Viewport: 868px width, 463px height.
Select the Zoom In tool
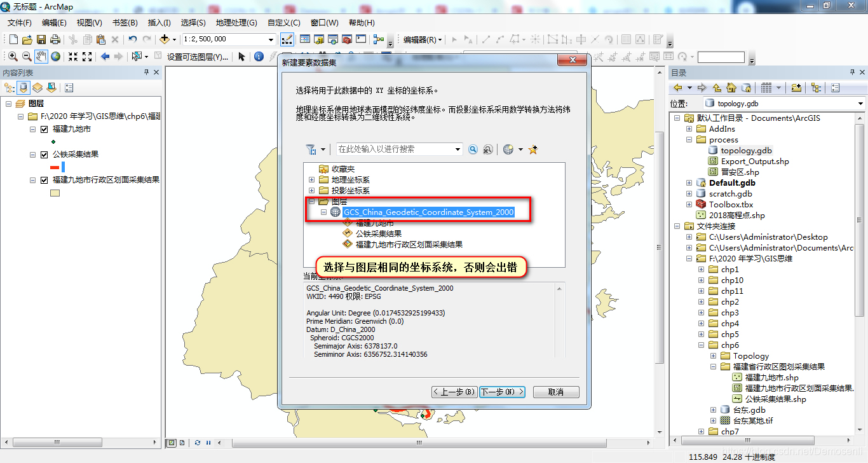(13, 57)
